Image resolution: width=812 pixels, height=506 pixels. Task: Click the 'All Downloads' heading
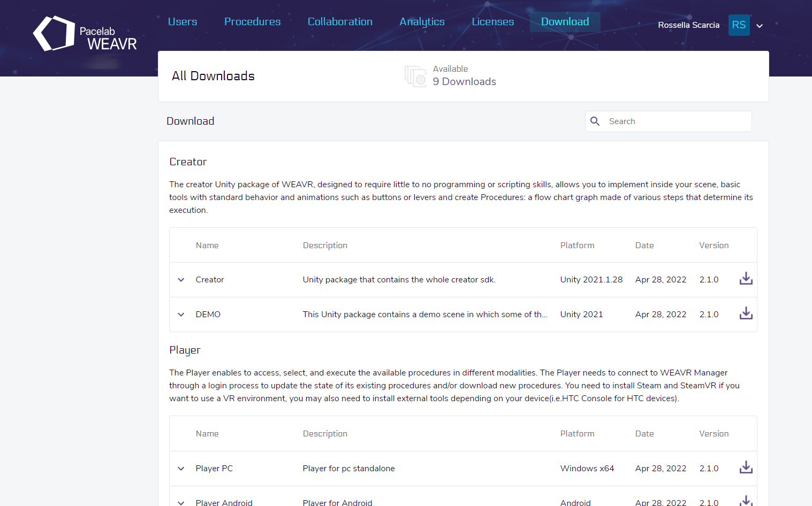(x=213, y=76)
